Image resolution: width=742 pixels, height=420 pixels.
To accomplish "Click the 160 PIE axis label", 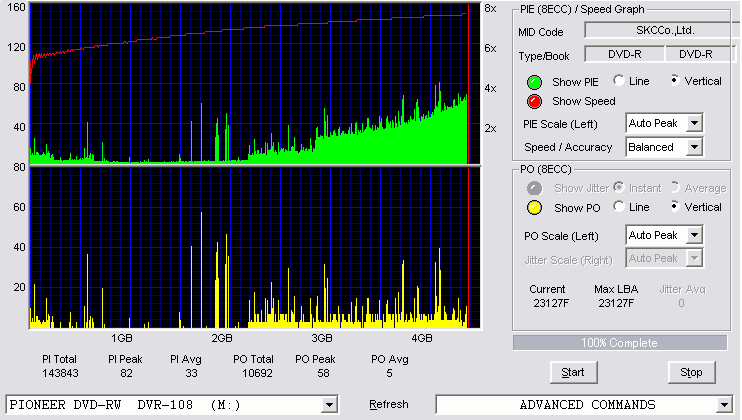I will tap(16, 7).
